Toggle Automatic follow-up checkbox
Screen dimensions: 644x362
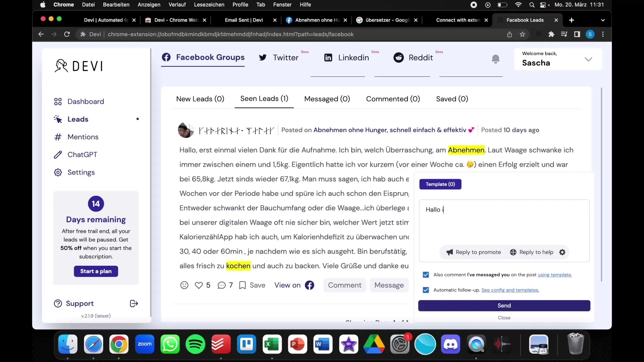click(x=426, y=290)
